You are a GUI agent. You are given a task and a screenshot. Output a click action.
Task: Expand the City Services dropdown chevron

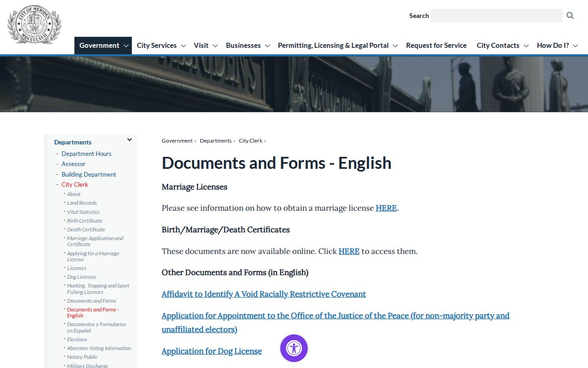click(x=183, y=46)
